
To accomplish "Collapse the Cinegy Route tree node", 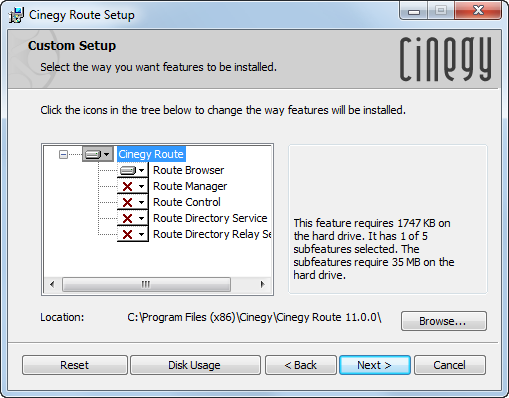I will coord(63,154).
